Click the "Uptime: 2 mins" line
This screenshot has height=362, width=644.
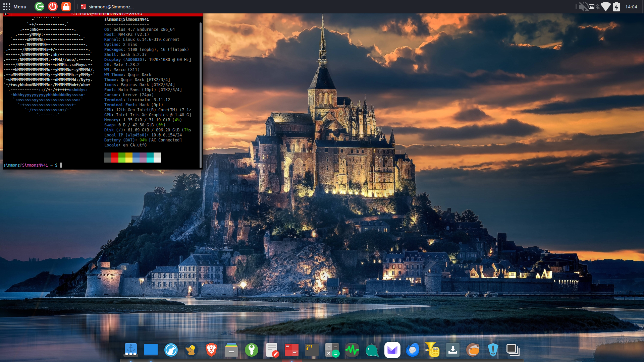click(121, 45)
